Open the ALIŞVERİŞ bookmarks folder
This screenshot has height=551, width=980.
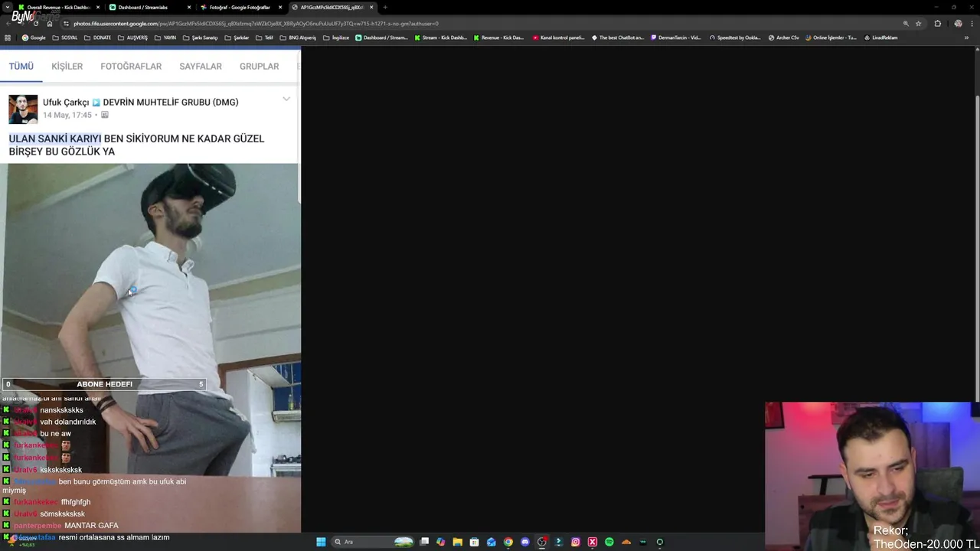[x=132, y=37]
